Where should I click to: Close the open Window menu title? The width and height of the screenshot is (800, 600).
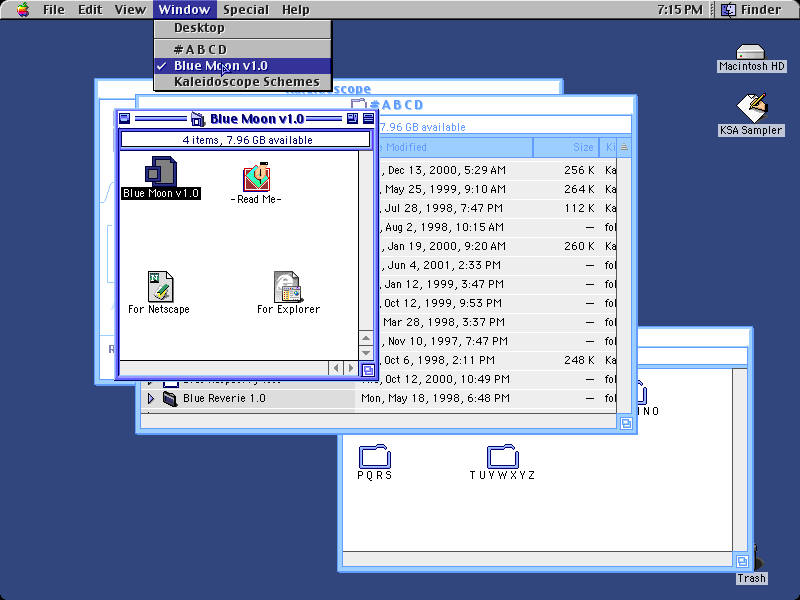pyautogui.click(x=184, y=10)
